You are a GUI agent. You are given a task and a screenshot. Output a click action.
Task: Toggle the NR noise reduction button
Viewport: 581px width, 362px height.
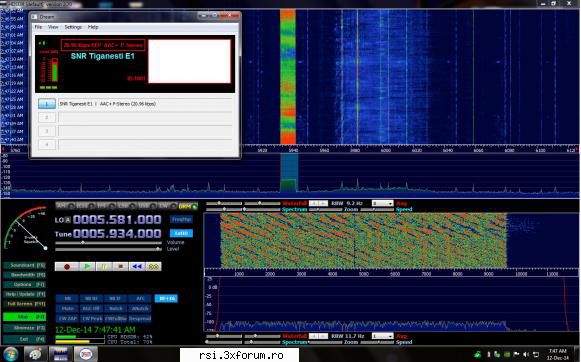click(x=67, y=299)
